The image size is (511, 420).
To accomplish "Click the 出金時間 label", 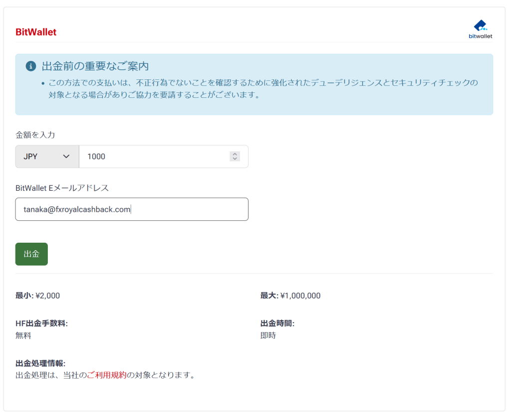I will point(277,323).
